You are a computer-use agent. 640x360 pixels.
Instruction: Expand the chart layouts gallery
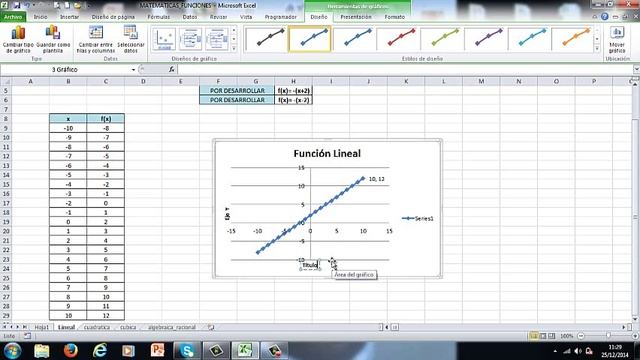[x=234, y=49]
